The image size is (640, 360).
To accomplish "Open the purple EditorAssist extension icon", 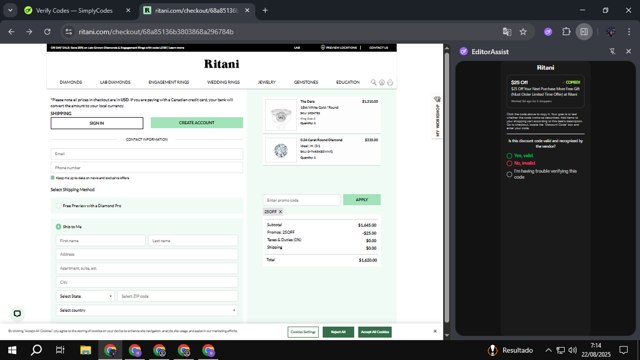I will coord(548,32).
